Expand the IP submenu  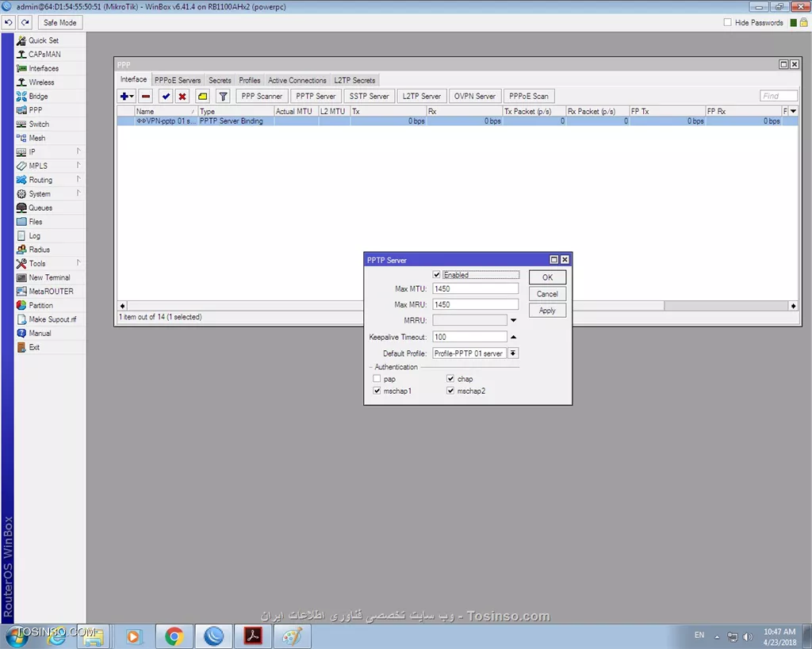point(79,151)
